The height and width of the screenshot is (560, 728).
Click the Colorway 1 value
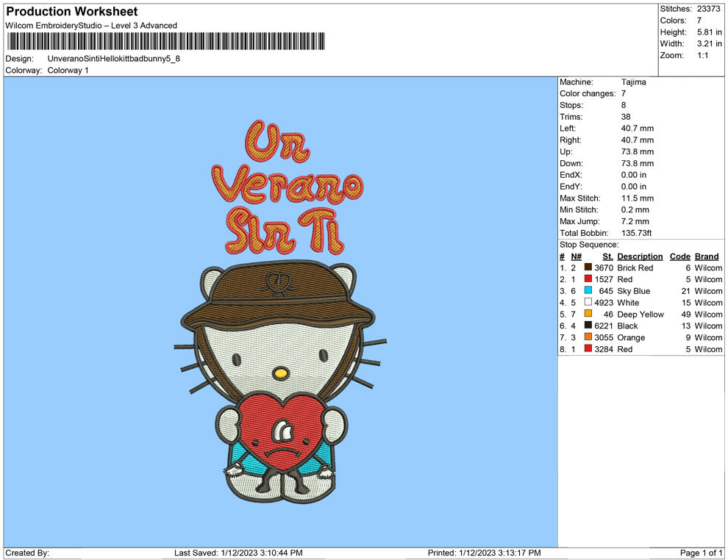(68, 71)
